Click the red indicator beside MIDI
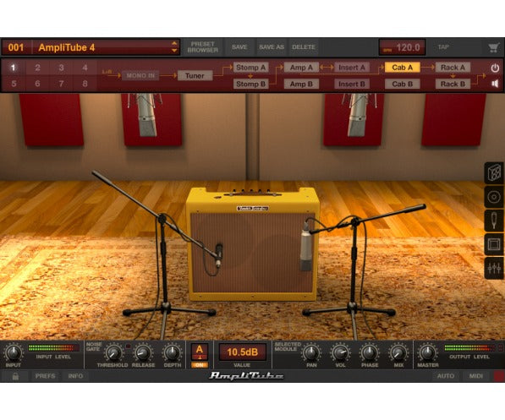The image size is (505, 420). [x=499, y=376]
